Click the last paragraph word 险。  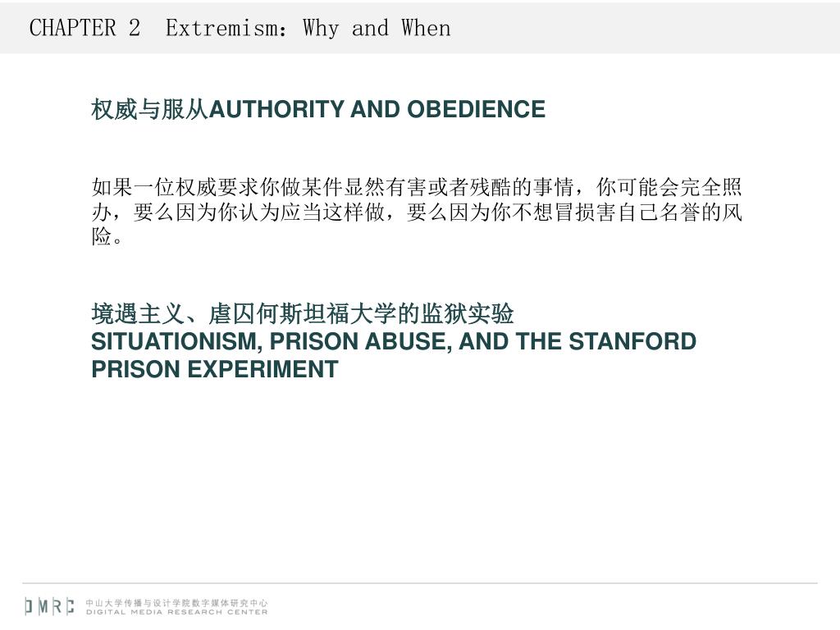coord(107,236)
